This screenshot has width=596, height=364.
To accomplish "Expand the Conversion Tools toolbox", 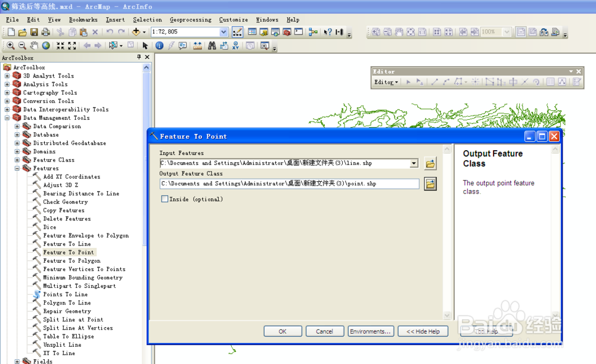I will [x=7, y=101].
